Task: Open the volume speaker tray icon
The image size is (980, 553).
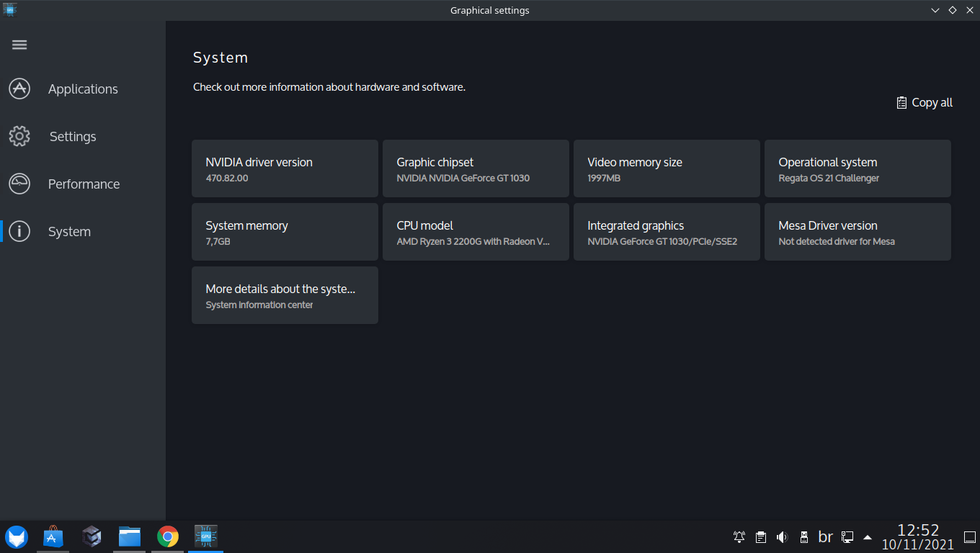Action: click(x=783, y=537)
